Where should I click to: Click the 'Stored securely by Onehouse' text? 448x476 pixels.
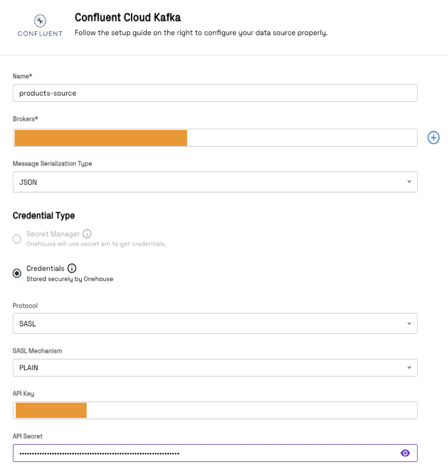(70, 279)
